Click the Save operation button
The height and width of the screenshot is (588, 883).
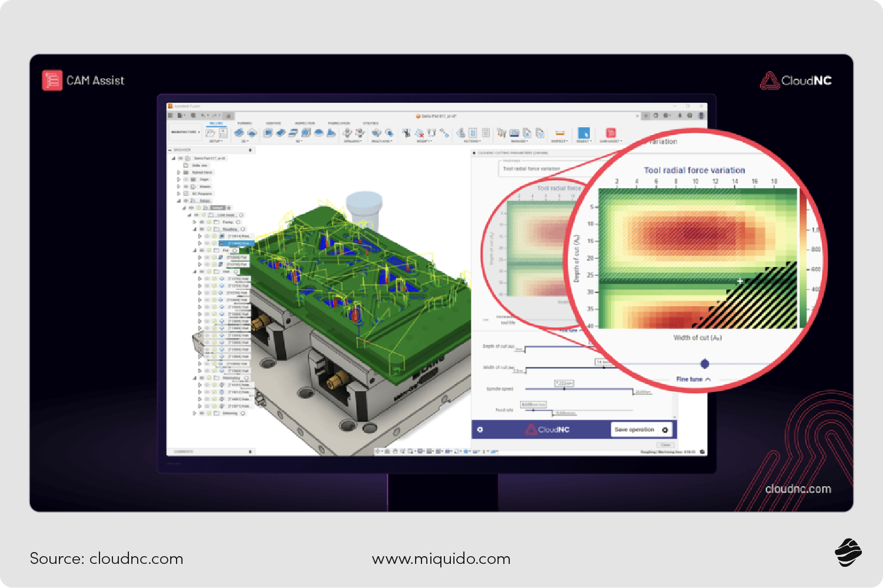[635, 429]
